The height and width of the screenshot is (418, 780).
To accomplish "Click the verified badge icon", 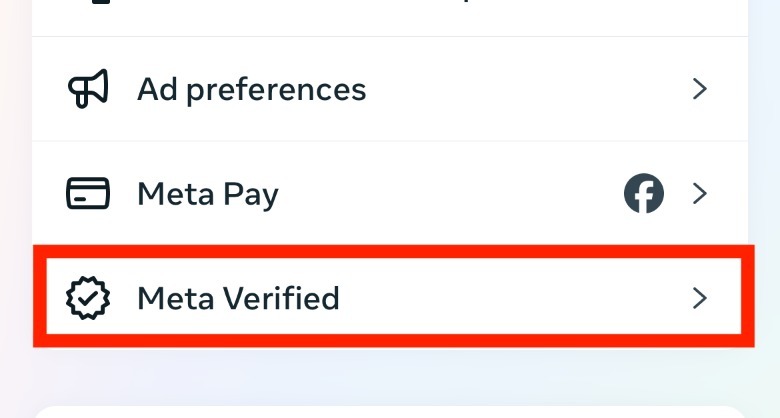I will [x=87, y=298].
